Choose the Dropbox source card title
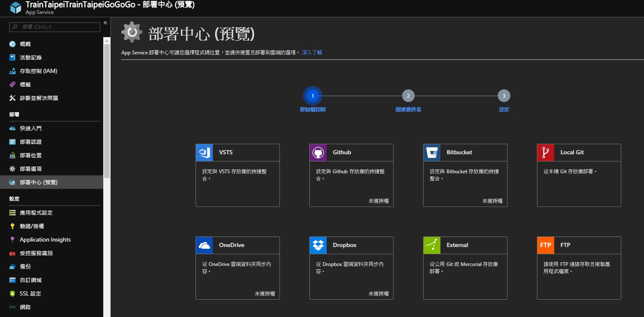Image resolution: width=644 pixels, height=317 pixels. pyautogui.click(x=345, y=245)
